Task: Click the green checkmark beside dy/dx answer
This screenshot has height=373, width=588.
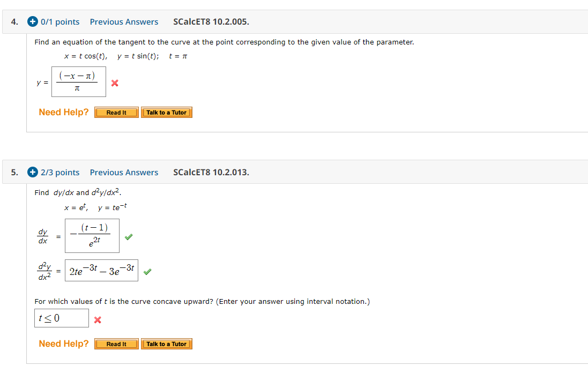Action: [x=128, y=236]
